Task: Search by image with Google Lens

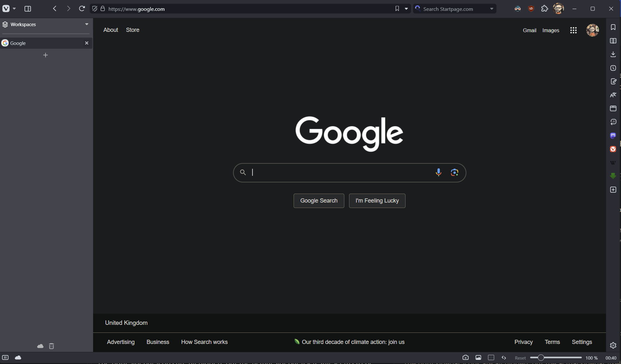Action: 454,172
